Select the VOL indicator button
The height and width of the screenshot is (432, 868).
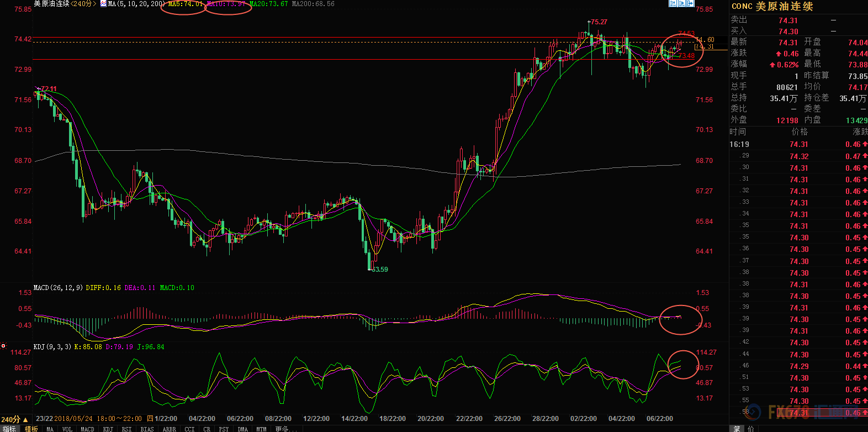(67, 429)
